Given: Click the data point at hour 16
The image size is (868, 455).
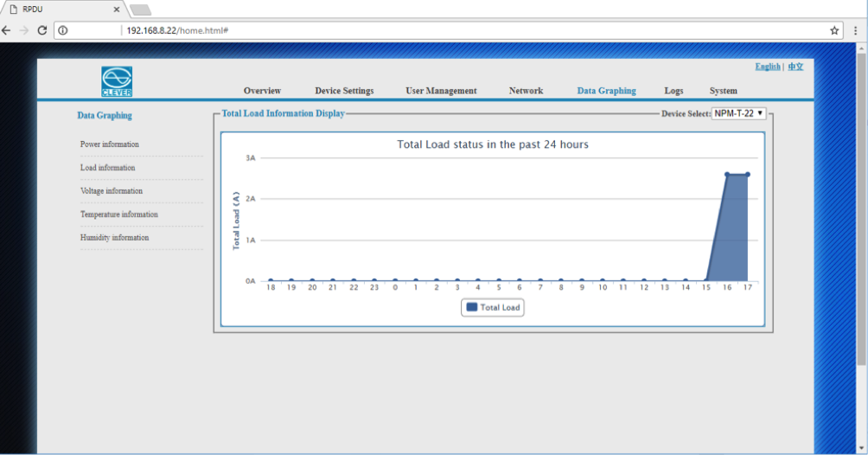Looking at the screenshot, I should [x=727, y=175].
